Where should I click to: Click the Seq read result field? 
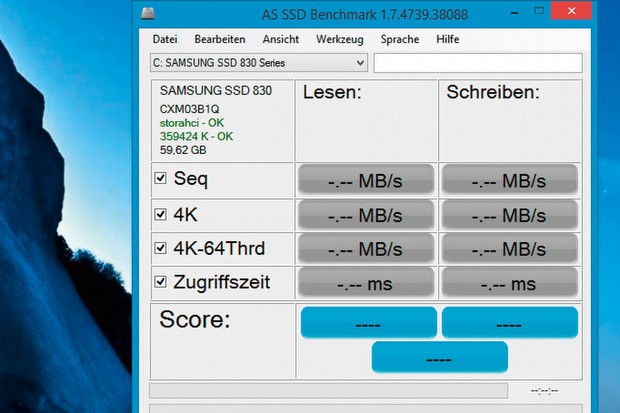click(x=366, y=180)
